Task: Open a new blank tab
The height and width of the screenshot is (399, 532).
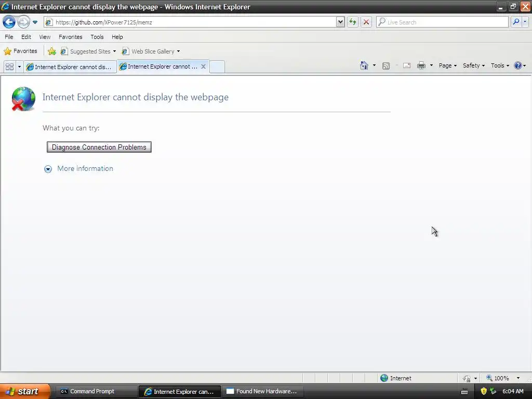Action: pos(217,66)
